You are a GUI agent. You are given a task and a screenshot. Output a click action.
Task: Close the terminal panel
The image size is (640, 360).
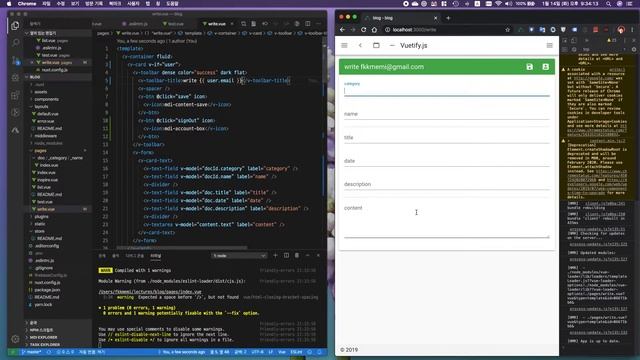318,256
